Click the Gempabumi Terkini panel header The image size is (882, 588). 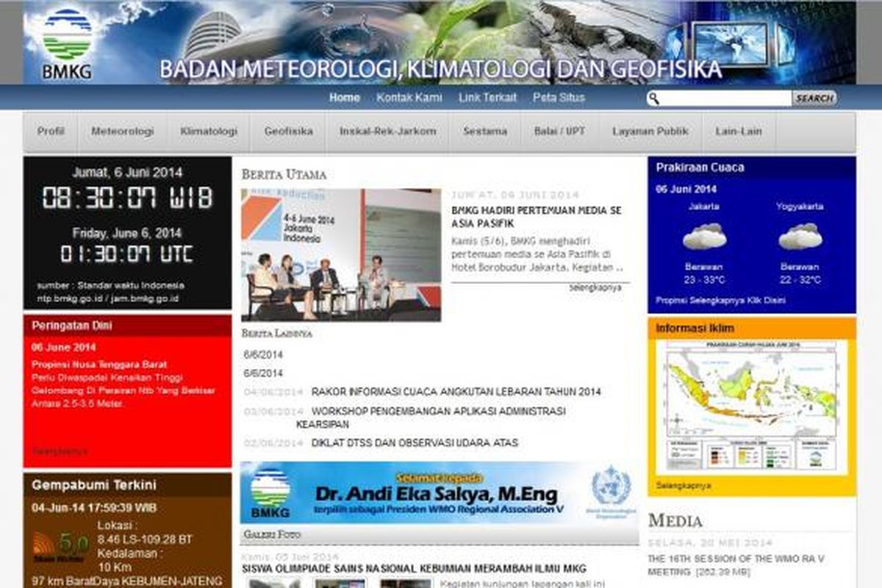[127, 485]
